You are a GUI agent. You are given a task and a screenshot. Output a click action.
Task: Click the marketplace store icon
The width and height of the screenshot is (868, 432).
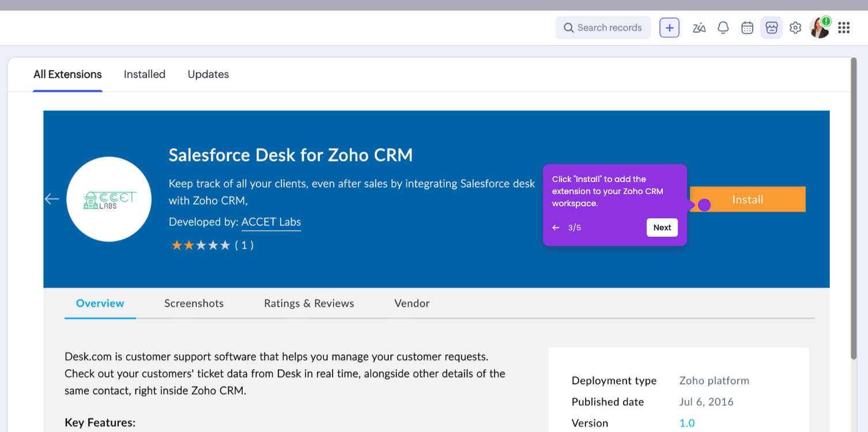tap(771, 28)
